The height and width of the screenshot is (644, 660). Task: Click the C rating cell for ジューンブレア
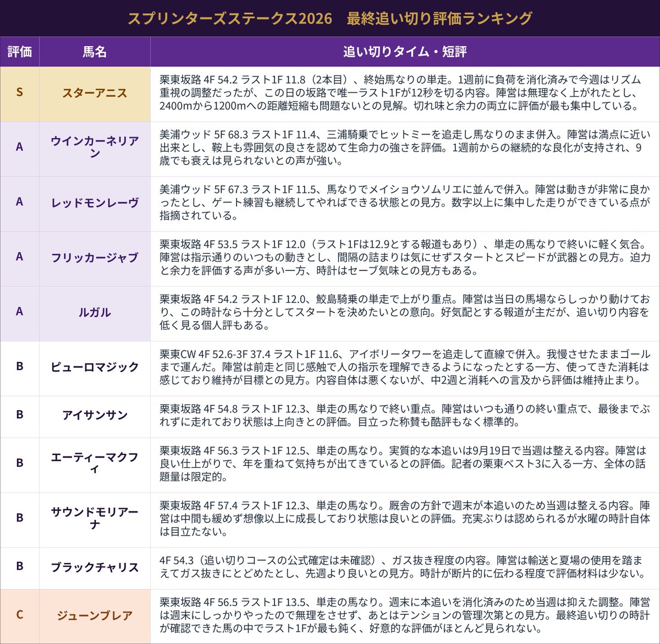pyautogui.click(x=20, y=617)
